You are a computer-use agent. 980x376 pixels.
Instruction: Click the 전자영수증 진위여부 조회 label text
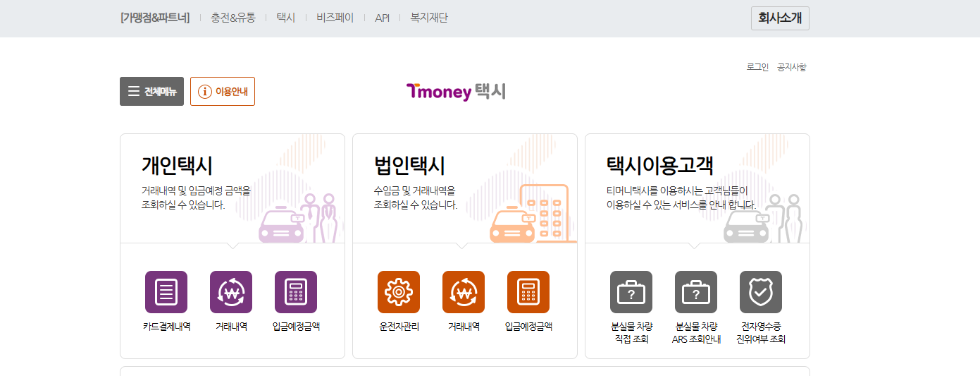point(761,333)
